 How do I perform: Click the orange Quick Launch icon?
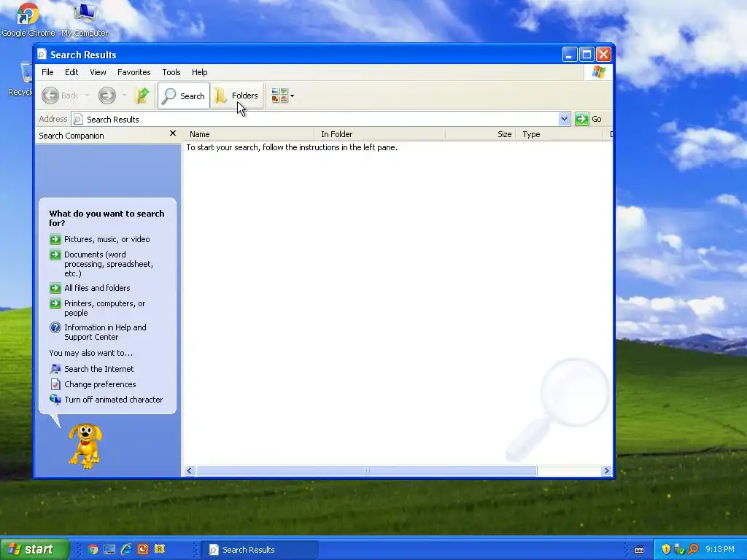click(143, 549)
